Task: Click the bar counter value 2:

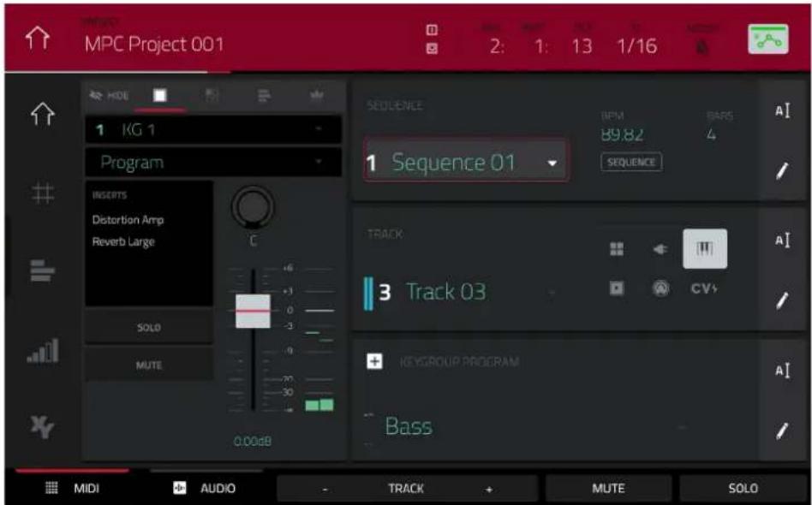Action: [x=497, y=46]
